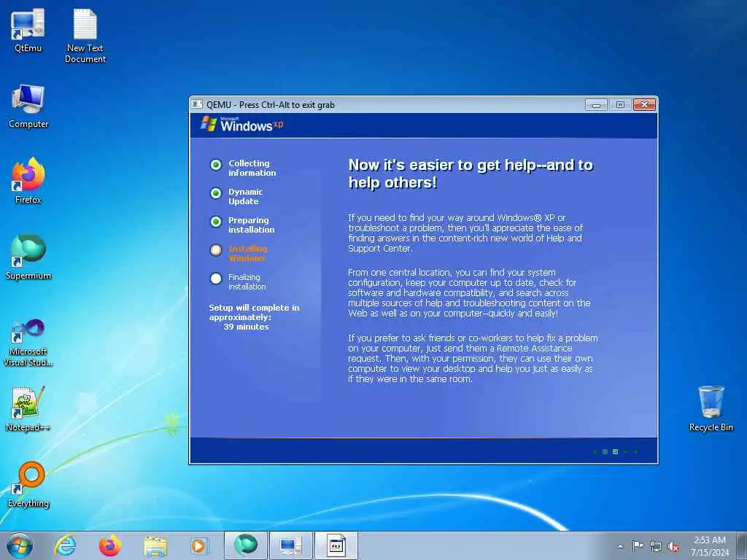Click the setup heading about getting help
The width and height of the screenshot is (747, 560).
[471, 174]
